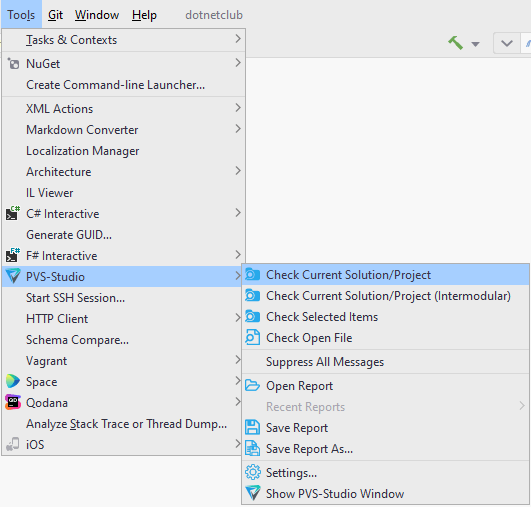The width and height of the screenshot is (531, 507).
Task: Click the NuGet package icon
Action: [13, 64]
